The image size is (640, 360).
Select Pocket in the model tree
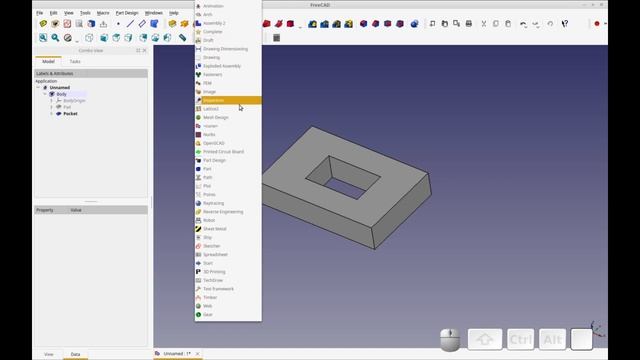[70, 113]
